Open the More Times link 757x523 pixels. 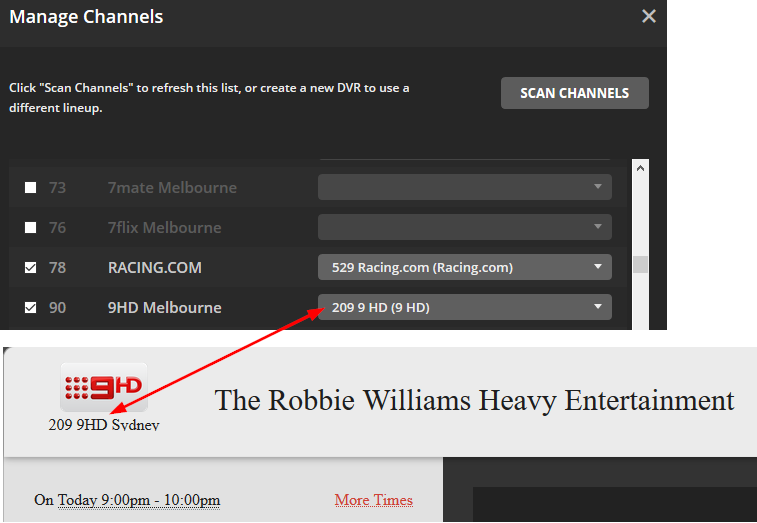[374, 500]
